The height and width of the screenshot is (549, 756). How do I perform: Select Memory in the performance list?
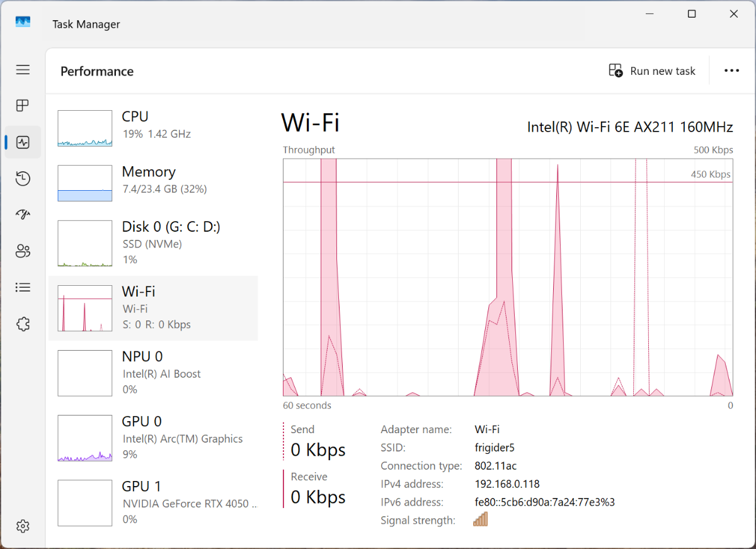click(153, 183)
